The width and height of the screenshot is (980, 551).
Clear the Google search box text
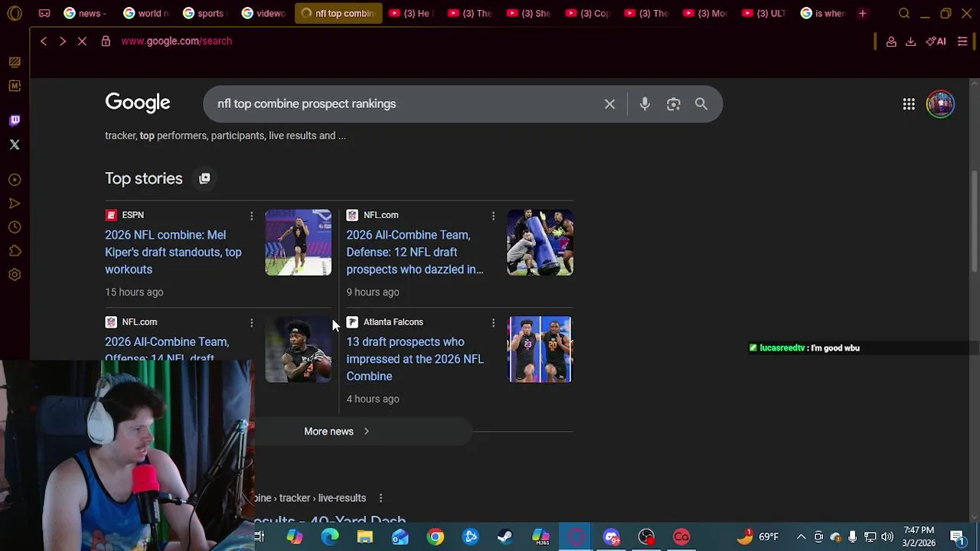(609, 104)
